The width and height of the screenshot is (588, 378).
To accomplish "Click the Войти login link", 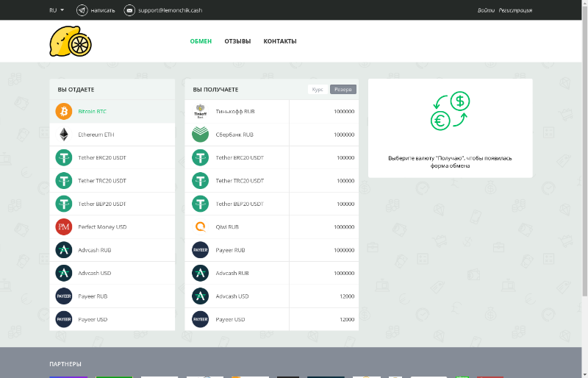I will (x=486, y=10).
